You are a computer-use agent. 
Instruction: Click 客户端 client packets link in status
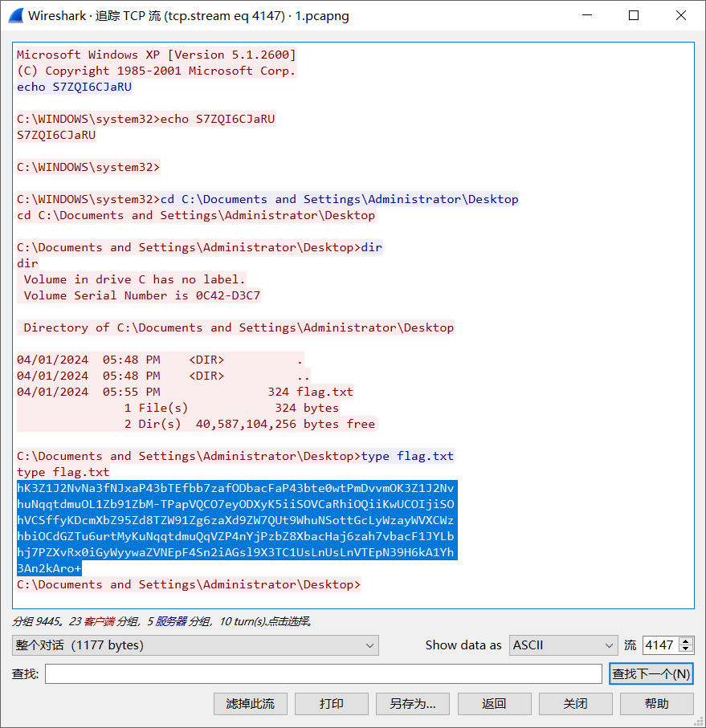[99, 621]
